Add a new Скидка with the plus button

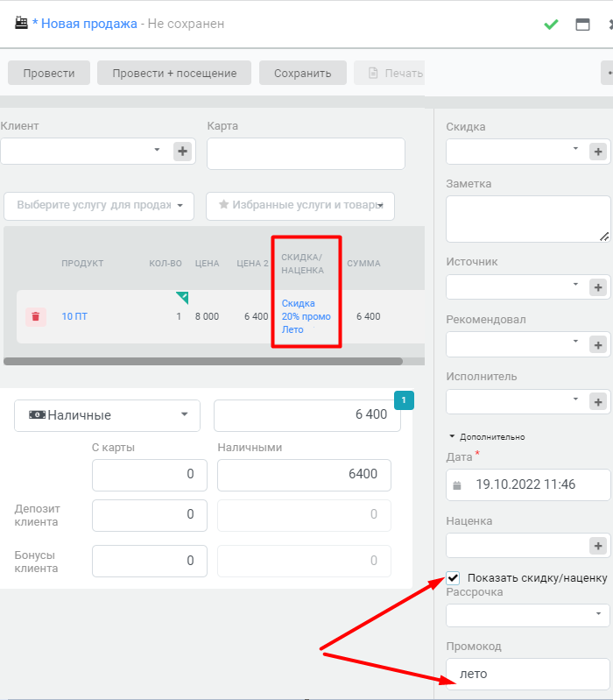598,152
